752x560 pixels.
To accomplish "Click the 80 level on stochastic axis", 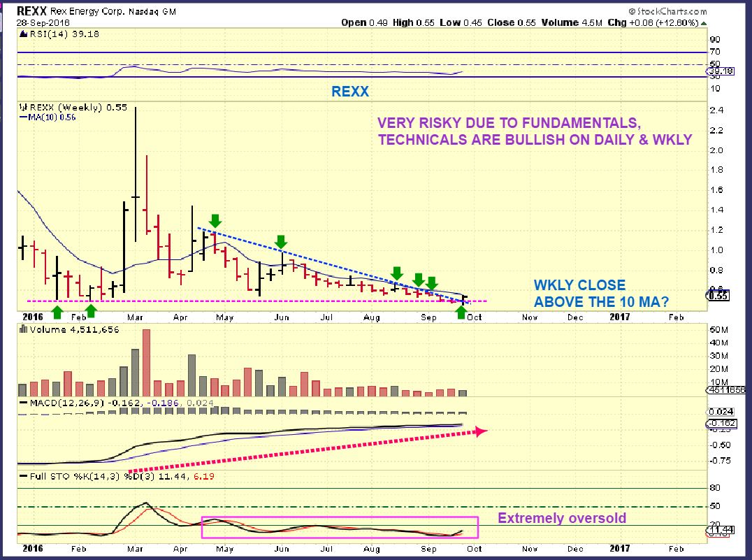I will coord(715,488).
